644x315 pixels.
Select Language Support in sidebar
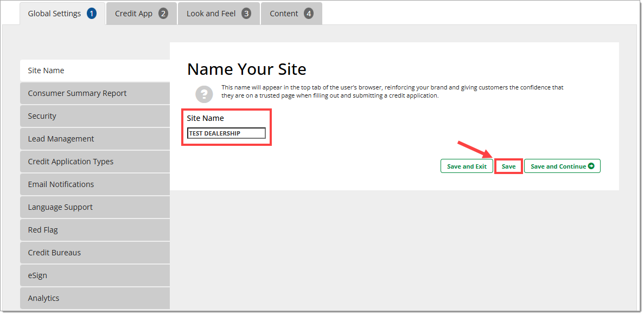[94, 207]
